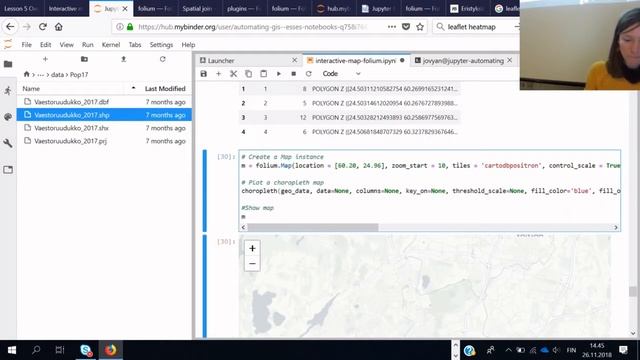Cut the selected cell with the scissors icon
The width and height of the screenshot is (640, 360).
pyautogui.click(x=233, y=74)
